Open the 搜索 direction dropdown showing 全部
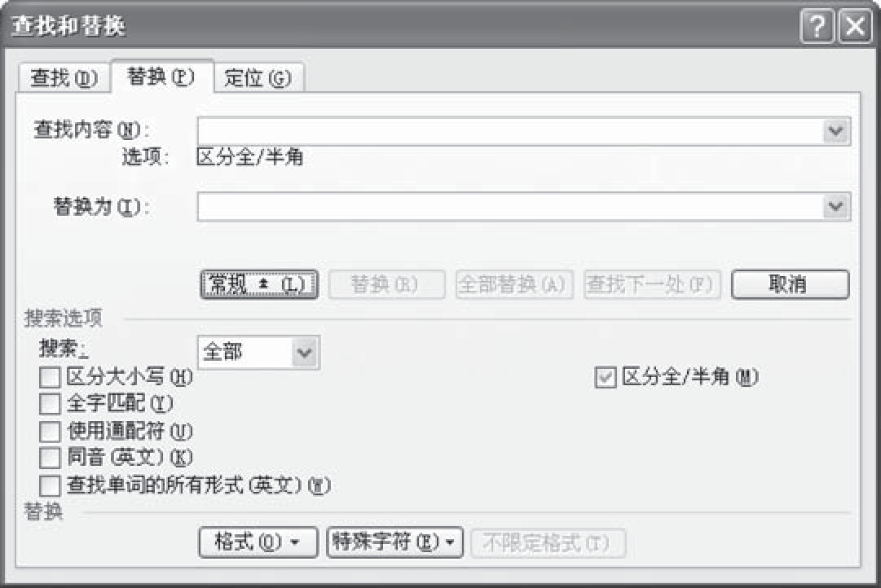Viewport: 881px width, 588px height. tap(259, 353)
